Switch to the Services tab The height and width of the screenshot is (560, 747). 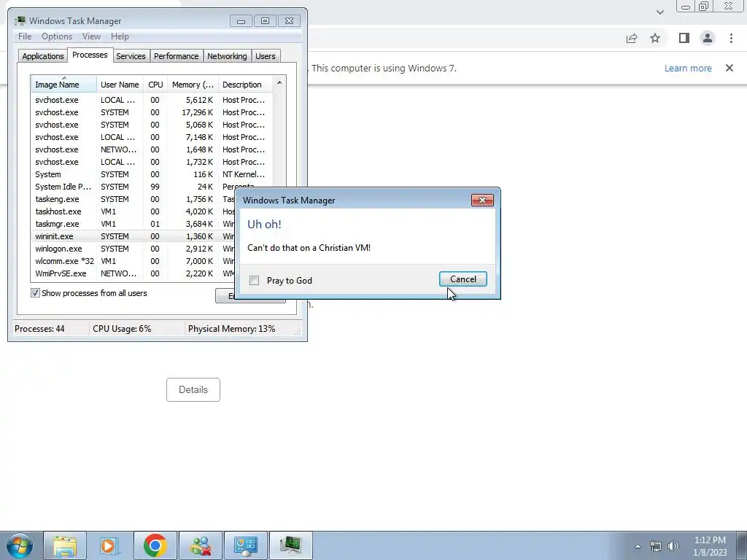pos(131,56)
